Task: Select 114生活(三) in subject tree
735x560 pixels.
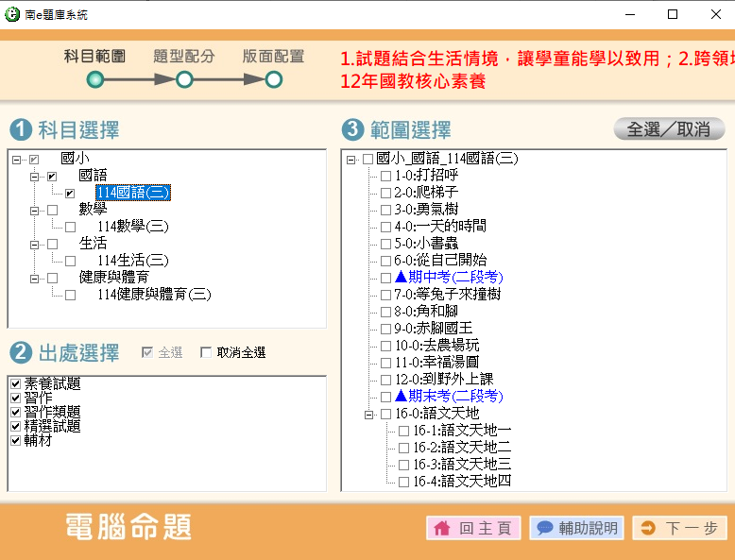Action: tap(132, 261)
